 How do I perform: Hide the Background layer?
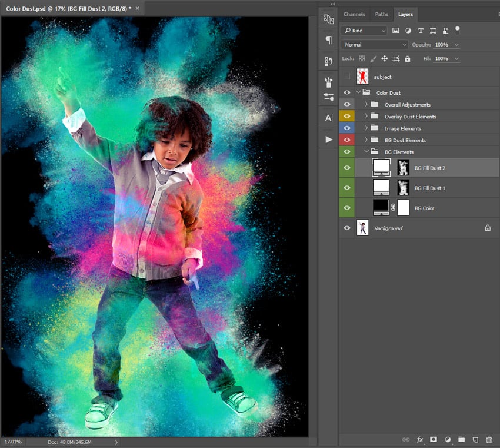point(347,228)
